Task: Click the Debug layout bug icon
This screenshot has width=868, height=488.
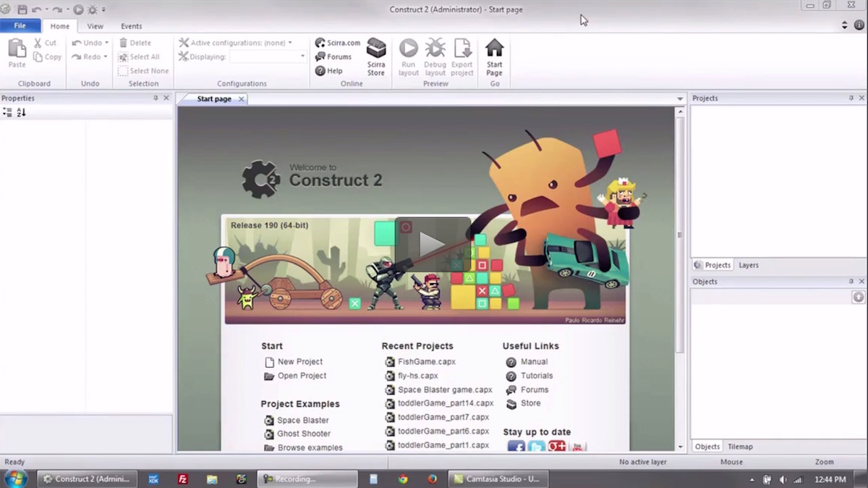Action: (x=435, y=49)
